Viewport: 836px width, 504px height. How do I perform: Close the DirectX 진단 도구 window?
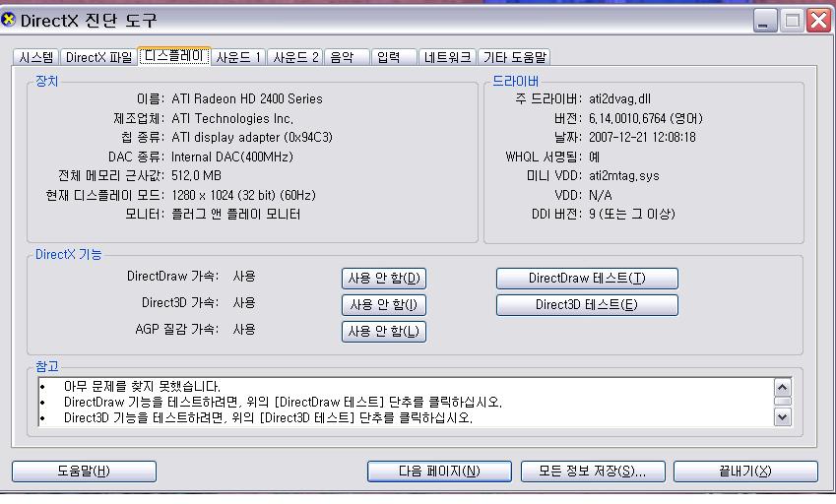pyautogui.click(x=819, y=22)
